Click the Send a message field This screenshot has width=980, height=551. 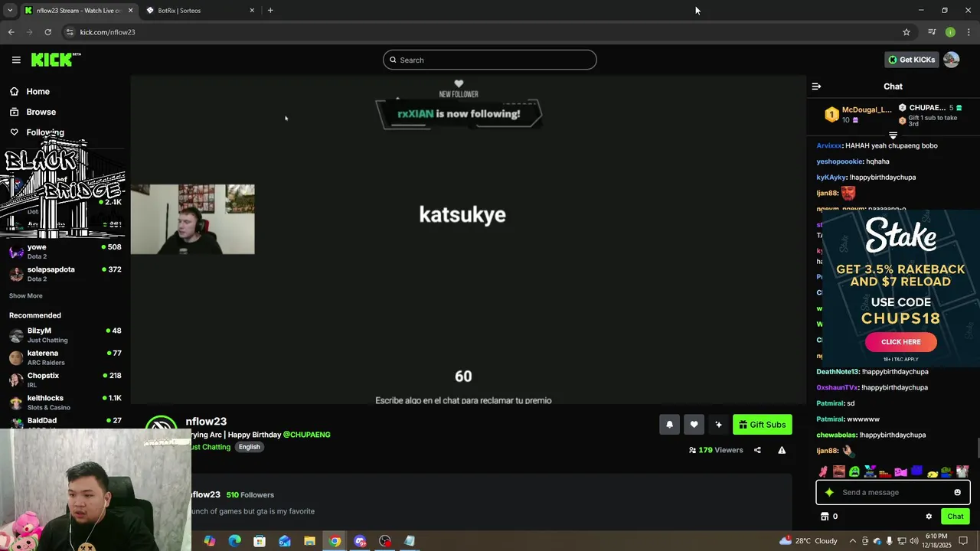[x=893, y=492]
